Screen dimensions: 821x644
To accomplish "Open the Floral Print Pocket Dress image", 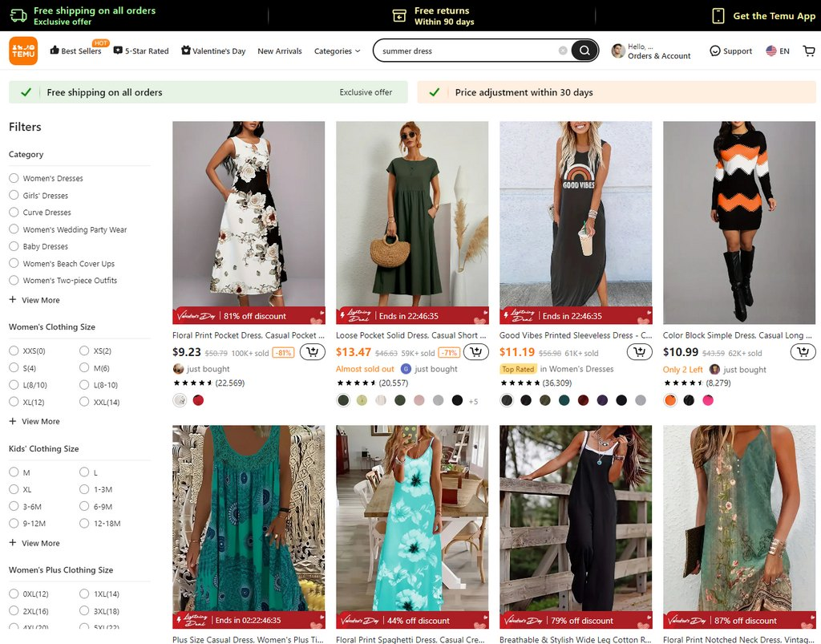I will tap(249, 213).
